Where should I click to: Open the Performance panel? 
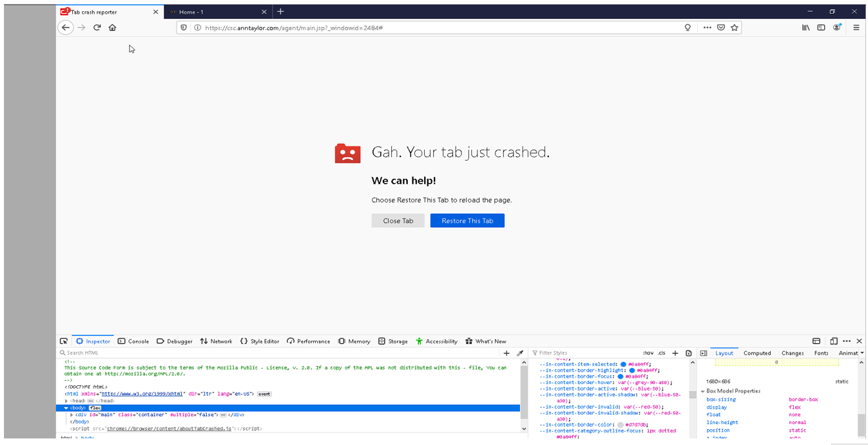(309, 341)
